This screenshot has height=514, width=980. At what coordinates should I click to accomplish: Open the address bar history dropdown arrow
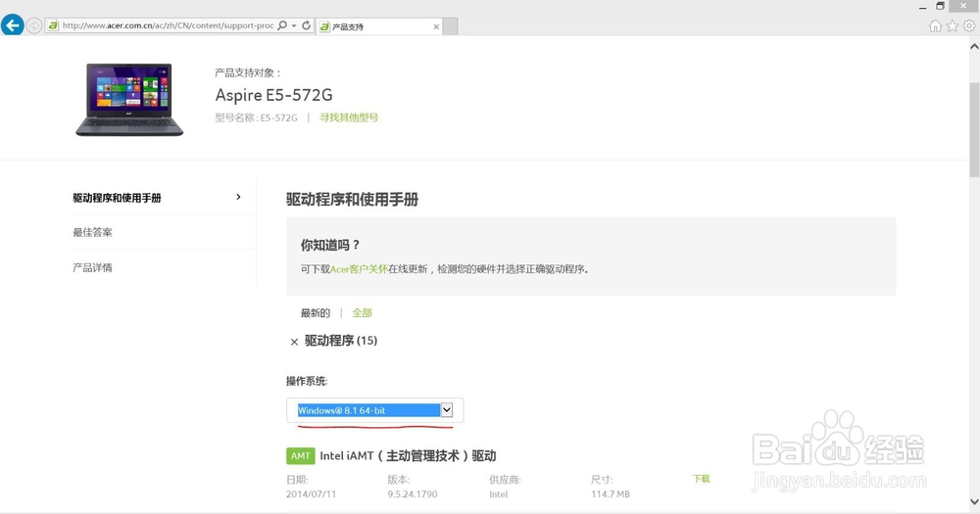tap(294, 25)
